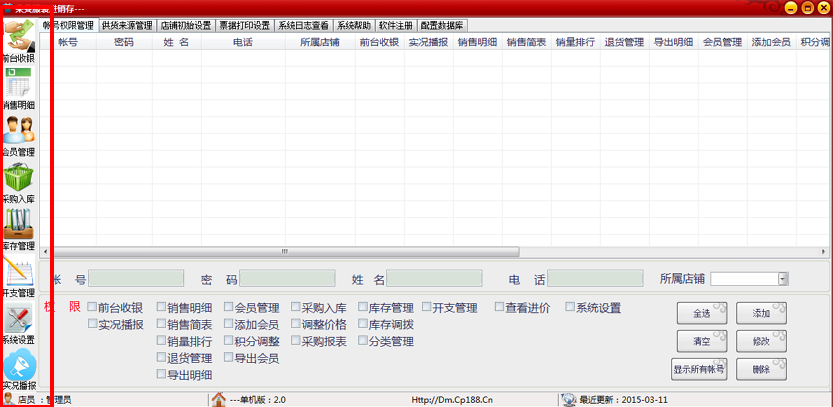Click the app icon in title bar
Image resolution: width=833 pixels, height=407 pixels.
(8, 9)
